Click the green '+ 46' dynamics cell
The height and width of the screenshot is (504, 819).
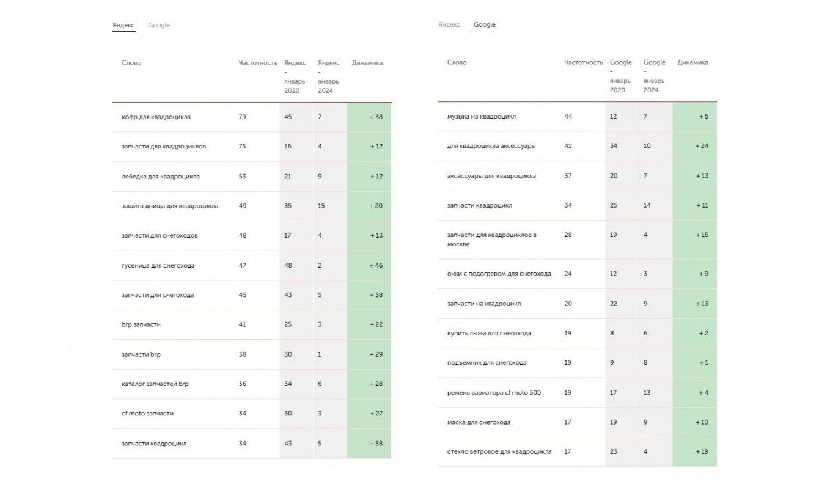pyautogui.click(x=369, y=266)
